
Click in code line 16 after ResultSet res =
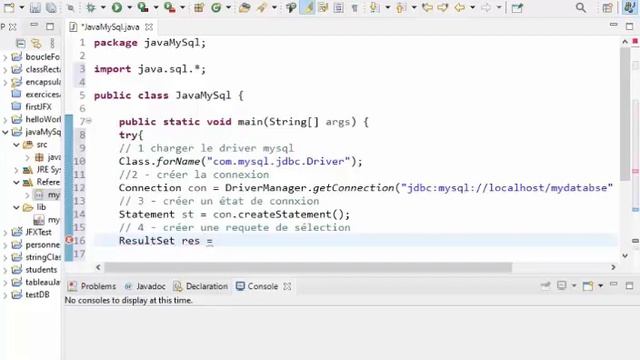[x=213, y=241]
